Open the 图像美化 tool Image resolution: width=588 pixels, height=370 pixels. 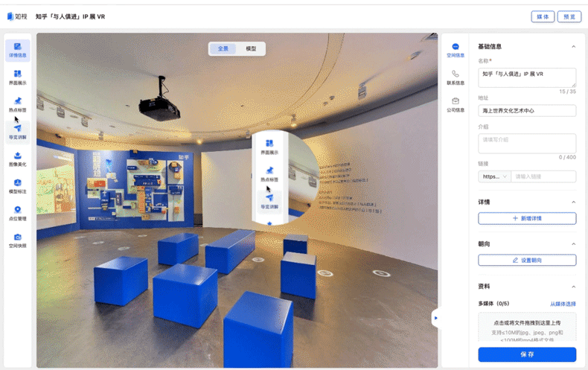pos(17,159)
